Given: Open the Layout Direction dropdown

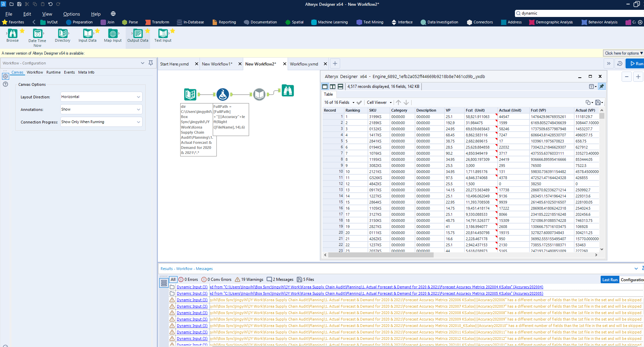Looking at the screenshot, I should [x=101, y=97].
